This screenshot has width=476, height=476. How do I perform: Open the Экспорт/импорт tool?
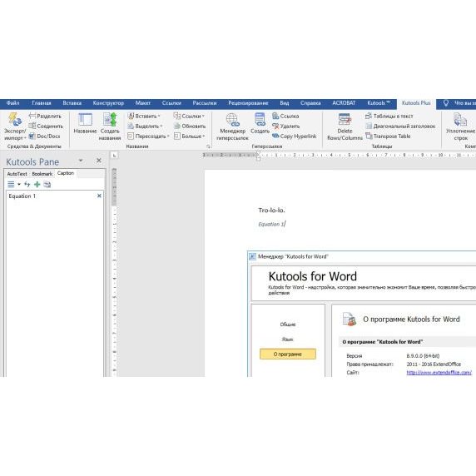15,126
